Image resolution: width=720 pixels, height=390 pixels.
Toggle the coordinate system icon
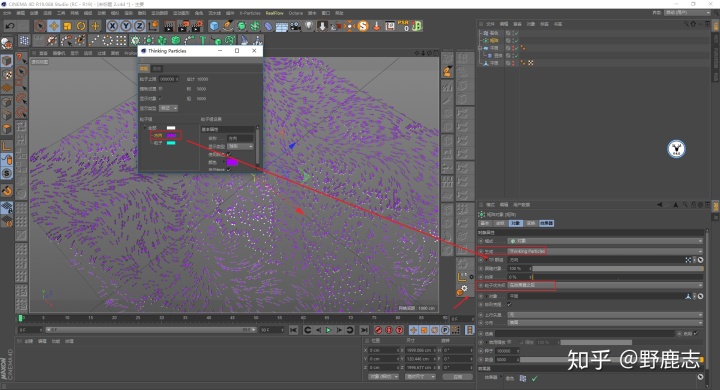tap(153, 26)
